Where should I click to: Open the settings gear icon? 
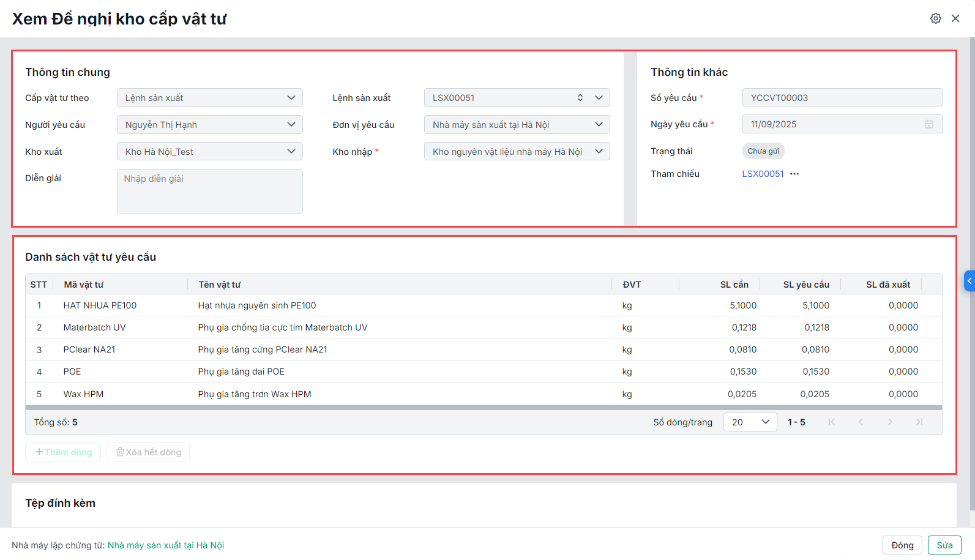pyautogui.click(x=935, y=18)
